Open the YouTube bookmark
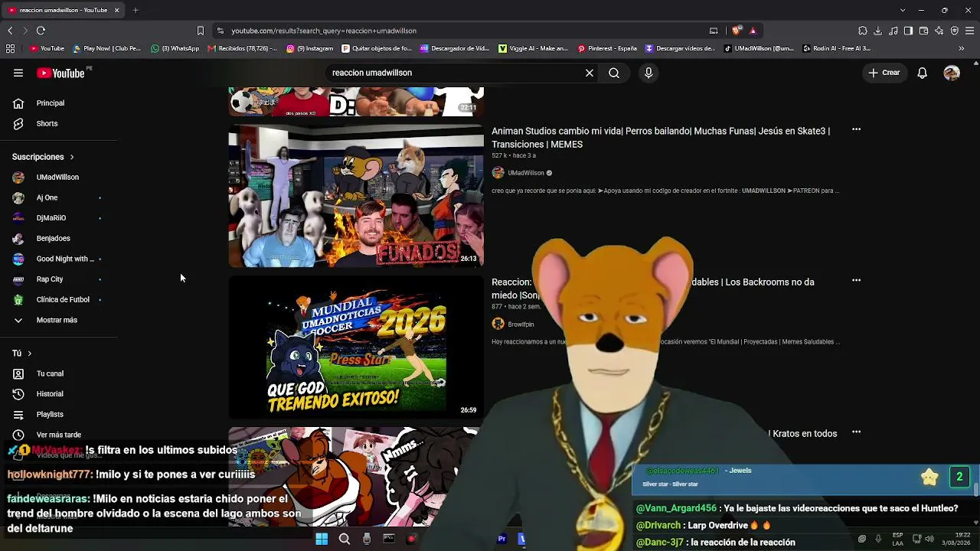 (x=47, y=48)
